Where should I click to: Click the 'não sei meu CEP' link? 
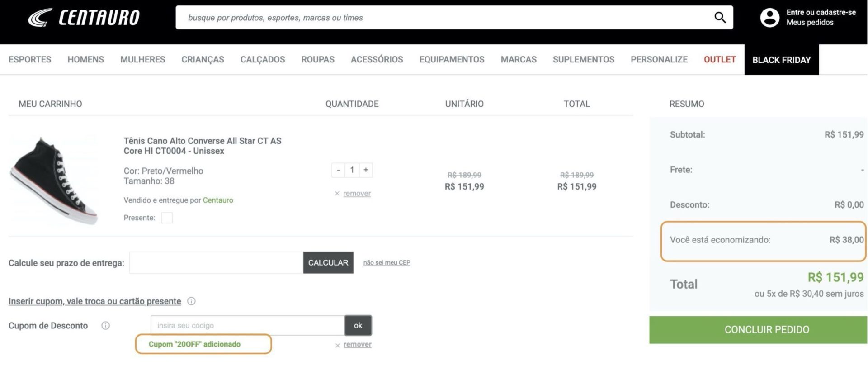[x=387, y=263]
